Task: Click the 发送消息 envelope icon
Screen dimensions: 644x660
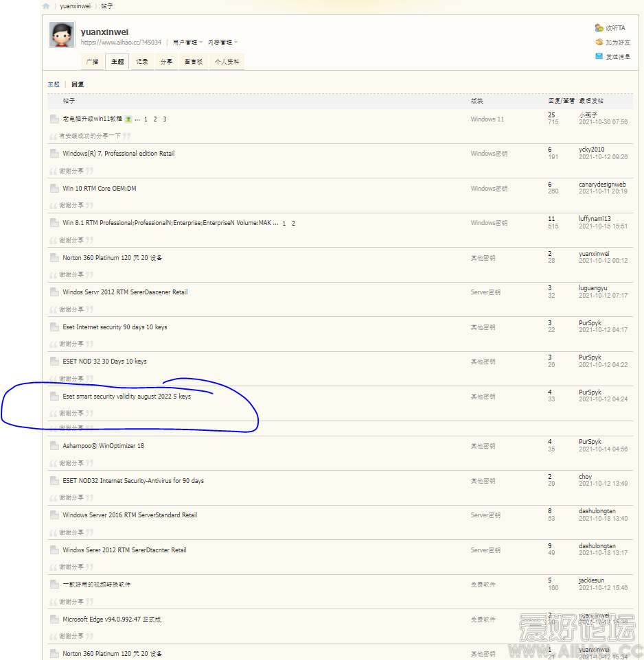Action: coord(599,57)
